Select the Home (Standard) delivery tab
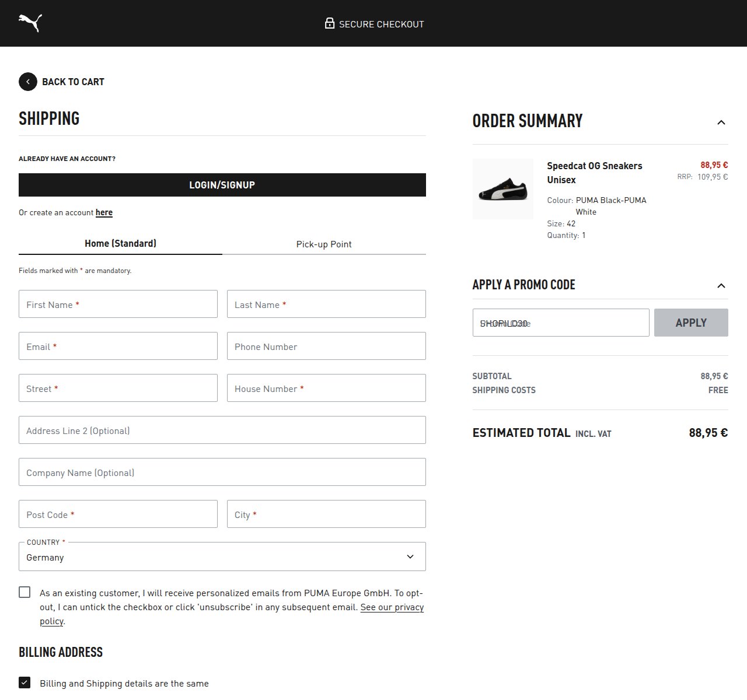Image resolution: width=747 pixels, height=700 pixels. point(120,243)
